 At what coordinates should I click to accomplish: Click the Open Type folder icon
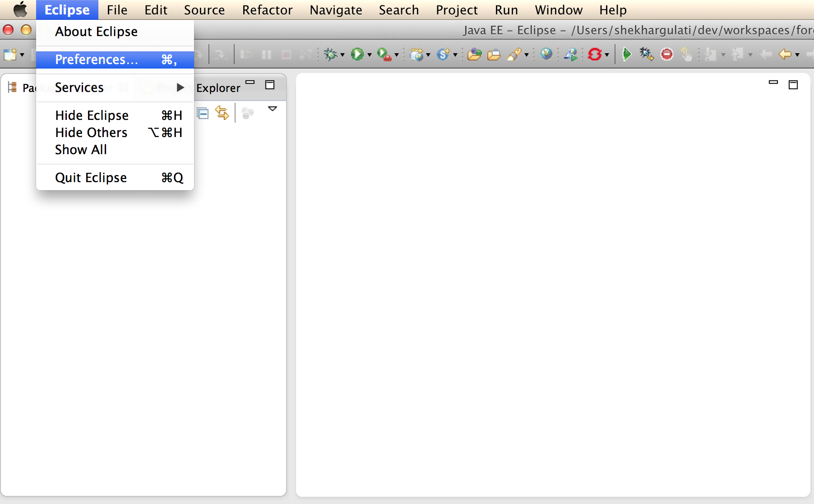pos(474,55)
